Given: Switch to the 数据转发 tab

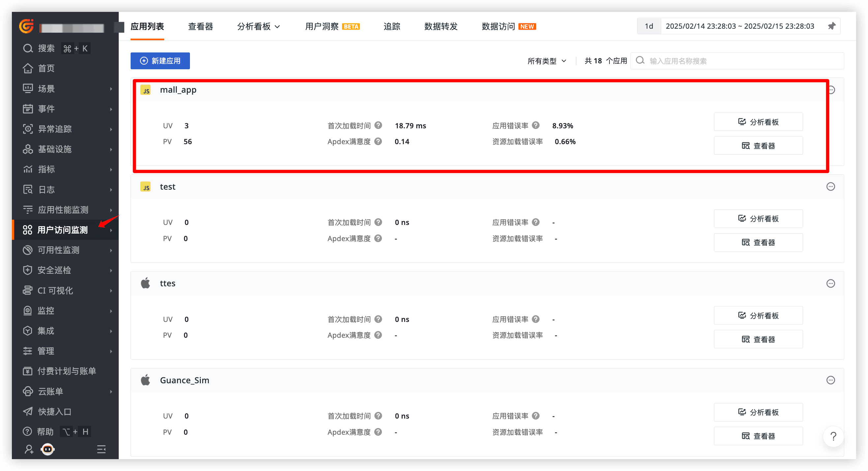Looking at the screenshot, I should (x=441, y=26).
